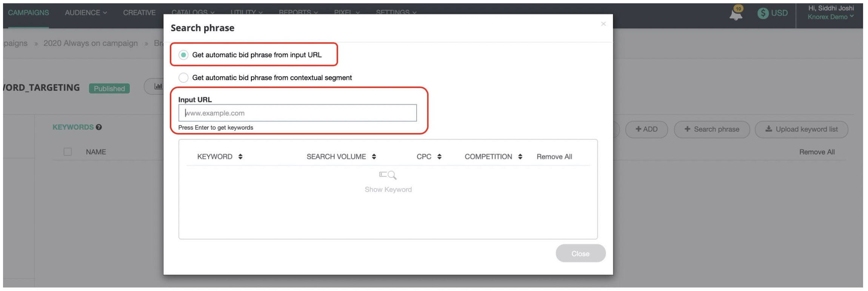This screenshot has height=291, width=868.
Task: Click Remove All in the dialog table
Action: (x=554, y=157)
